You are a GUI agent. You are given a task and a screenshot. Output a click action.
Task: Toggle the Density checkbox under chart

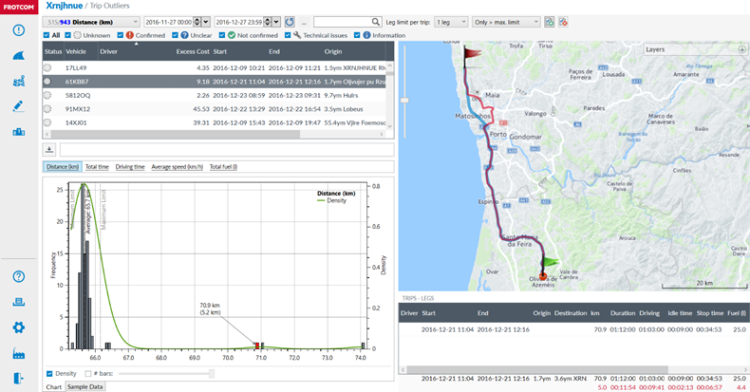click(x=49, y=373)
